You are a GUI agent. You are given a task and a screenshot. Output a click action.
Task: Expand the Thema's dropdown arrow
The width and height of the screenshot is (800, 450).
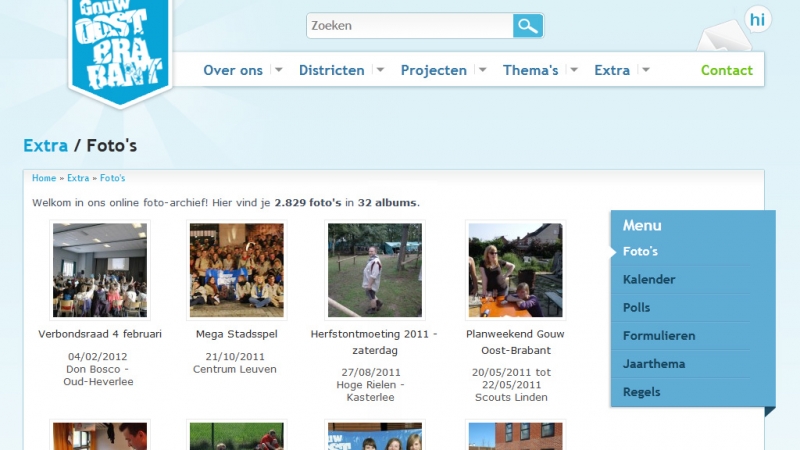point(574,70)
